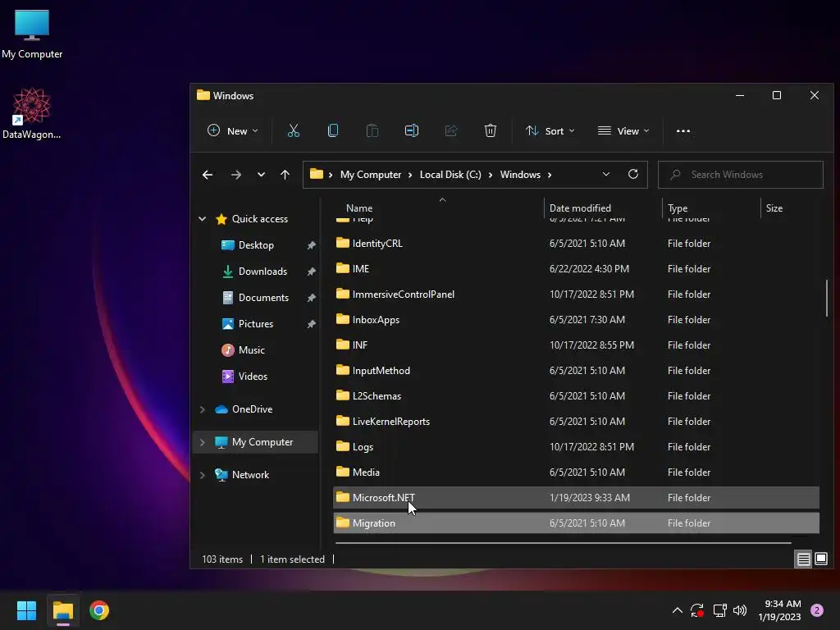
Task: Open recent locations dropdown chevron
Action: click(x=261, y=175)
